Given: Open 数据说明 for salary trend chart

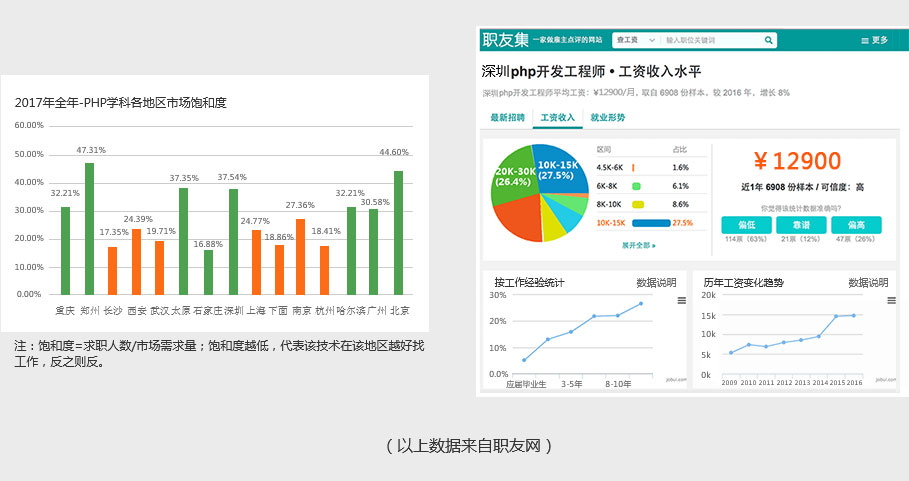Looking at the screenshot, I should pos(868,283).
